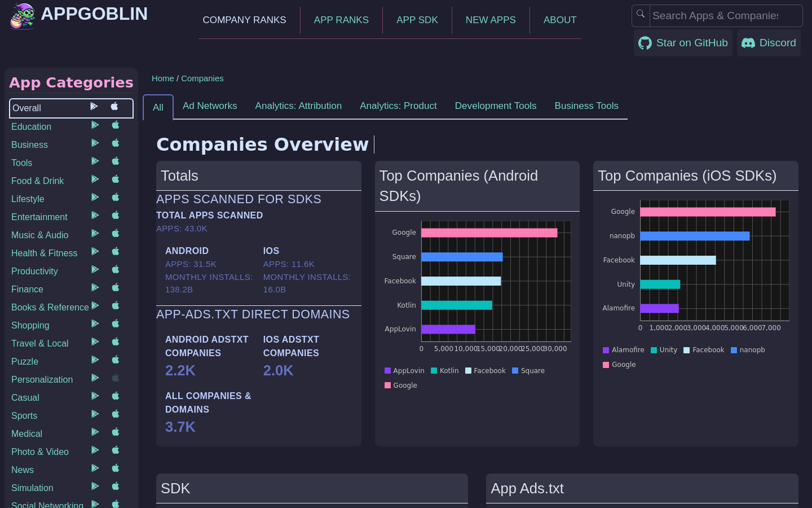Click Star on GitHub button
This screenshot has height=508, width=812.
pos(683,43)
